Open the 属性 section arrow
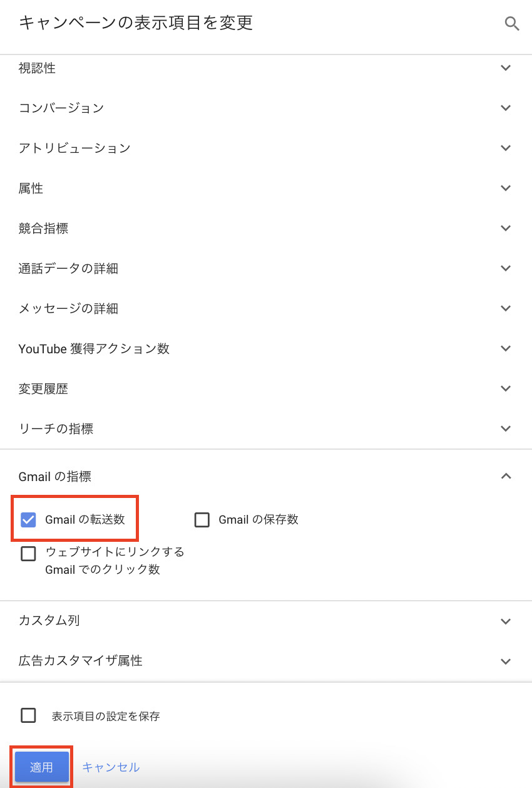Viewport: 532px width, 788px height. click(506, 188)
